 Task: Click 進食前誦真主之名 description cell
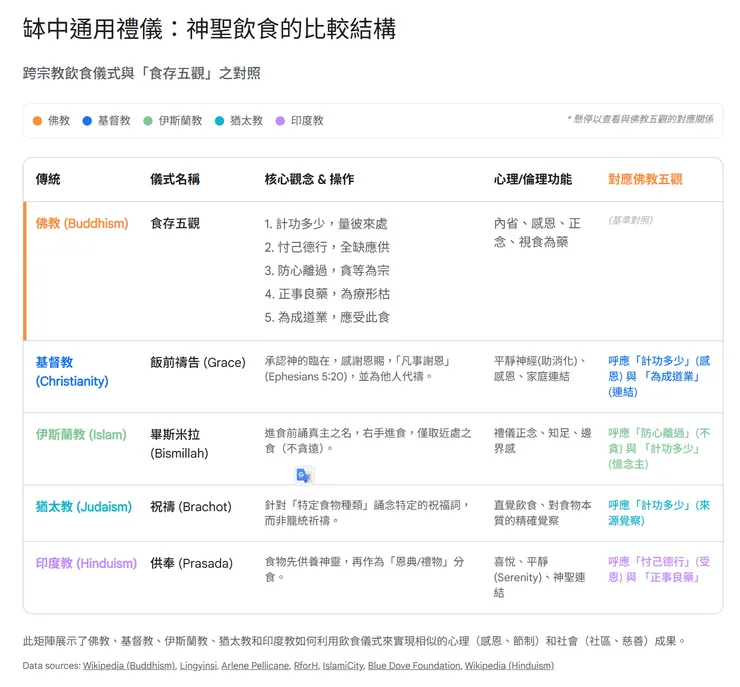click(368, 441)
